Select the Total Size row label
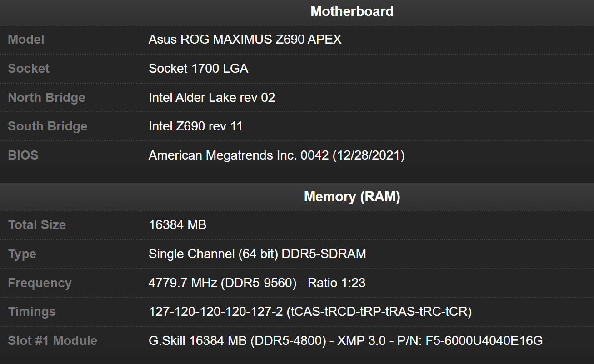 [x=37, y=224]
